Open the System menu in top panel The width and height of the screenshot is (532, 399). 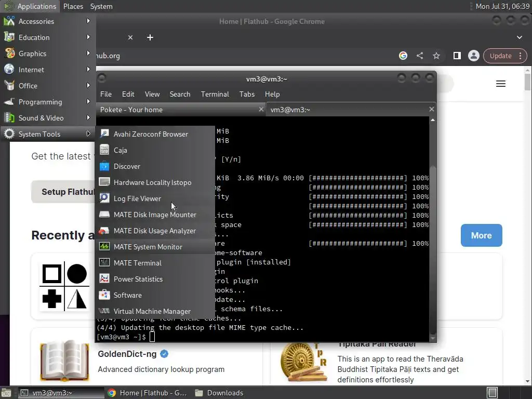[101, 6]
